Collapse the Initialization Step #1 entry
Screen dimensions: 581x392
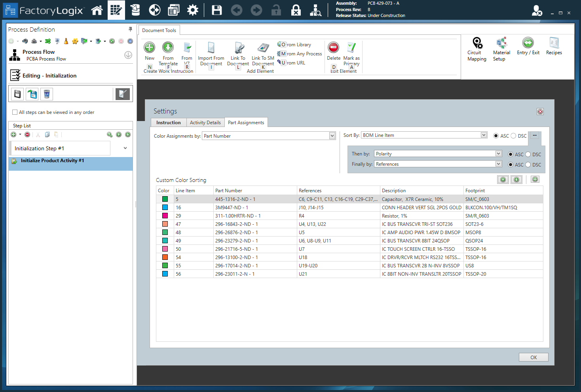pos(125,148)
